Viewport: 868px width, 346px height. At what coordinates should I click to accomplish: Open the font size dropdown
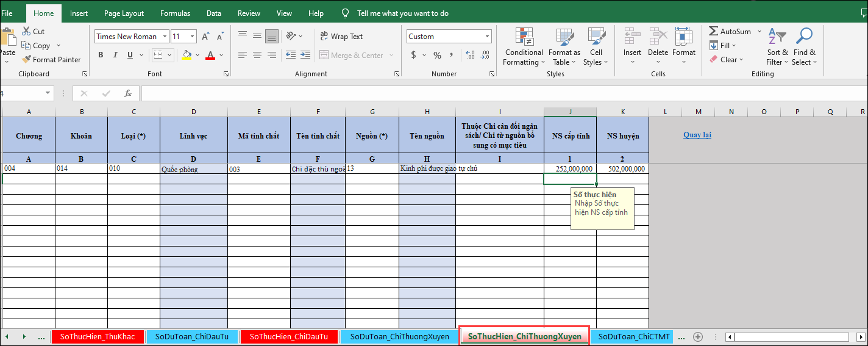pos(193,37)
